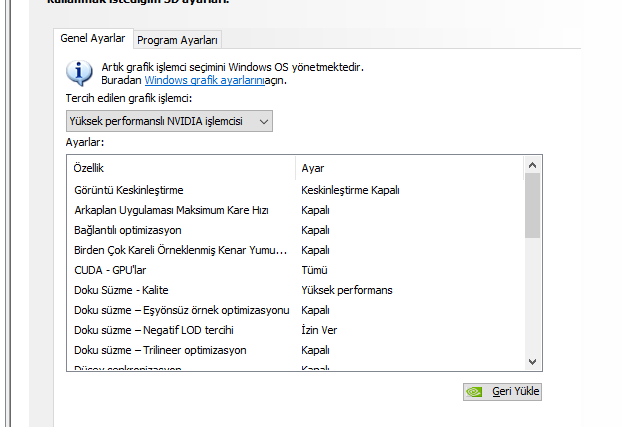The image size is (634, 427).
Task: Select the Keskinleştirme Kapalı value
Action: coord(350,190)
